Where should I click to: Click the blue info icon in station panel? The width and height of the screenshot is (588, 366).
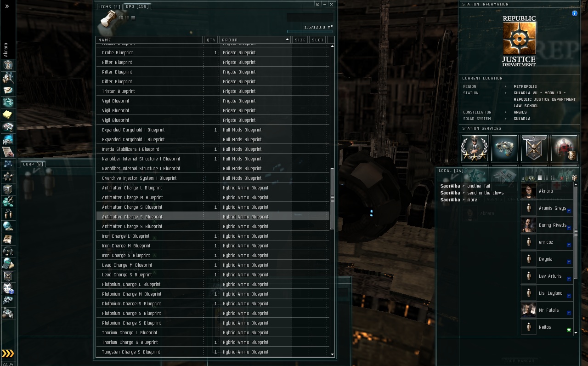pos(574,13)
